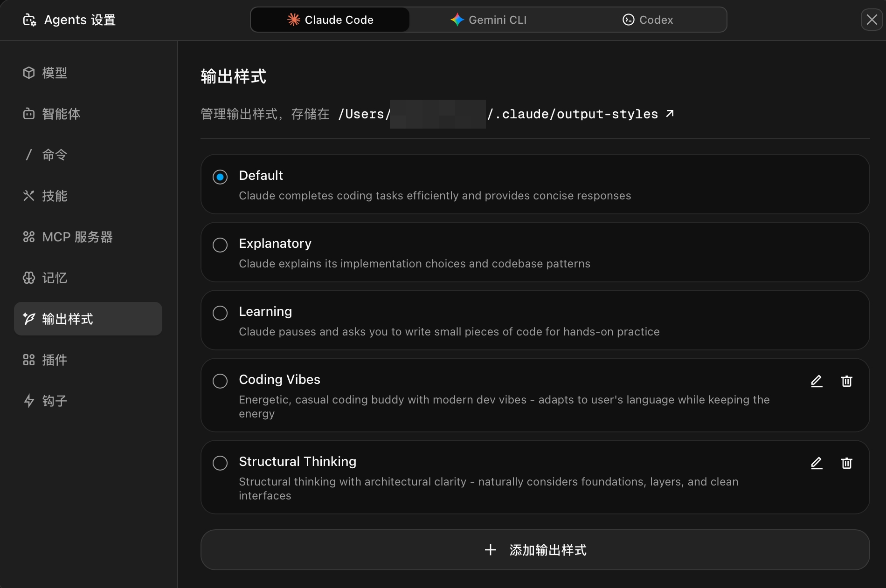Select the Coding Vibes radio button
886x588 pixels.
coord(220,381)
